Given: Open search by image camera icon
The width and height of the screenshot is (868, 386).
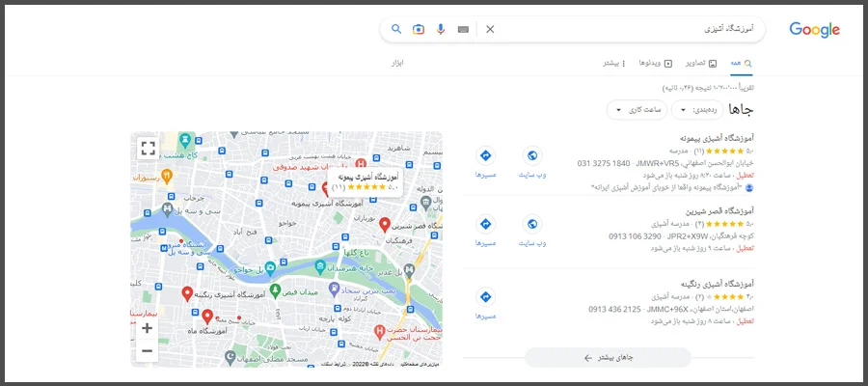Looking at the screenshot, I should [x=419, y=29].
